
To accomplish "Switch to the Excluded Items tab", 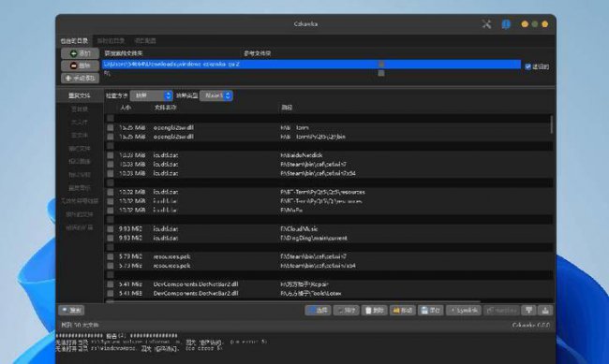I will click(145, 41).
